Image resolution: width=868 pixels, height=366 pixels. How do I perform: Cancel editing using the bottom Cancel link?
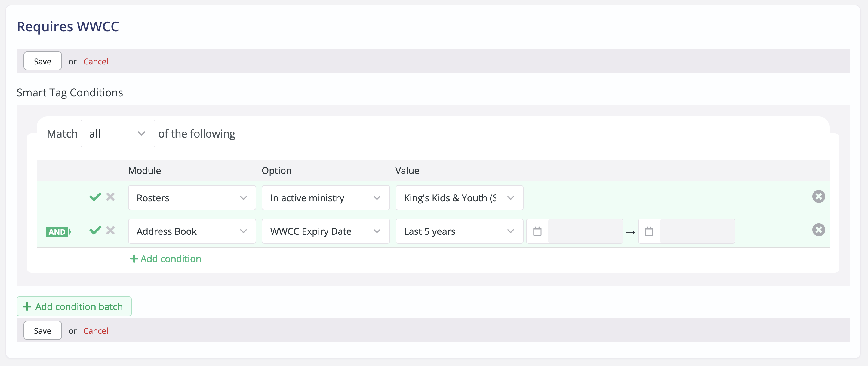[96, 330]
